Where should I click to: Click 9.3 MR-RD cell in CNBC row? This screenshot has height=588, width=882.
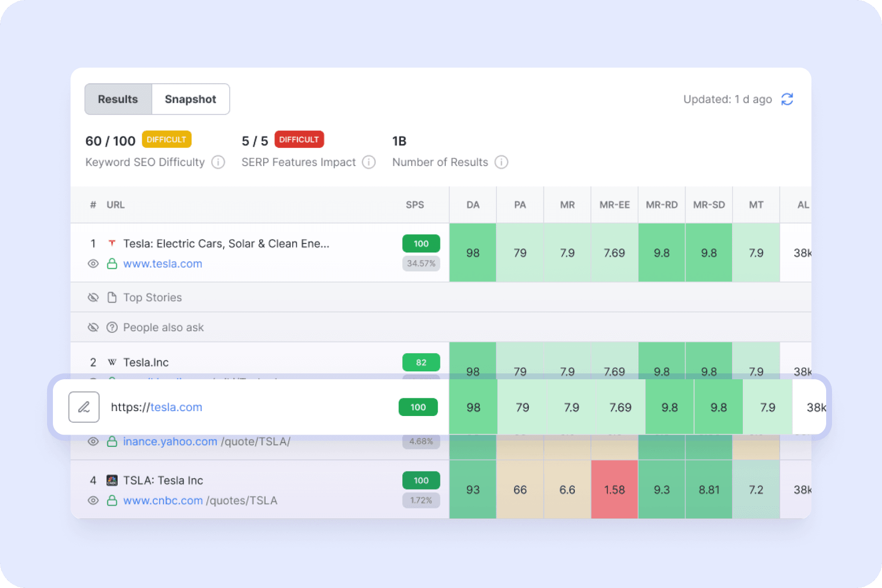coord(661,490)
